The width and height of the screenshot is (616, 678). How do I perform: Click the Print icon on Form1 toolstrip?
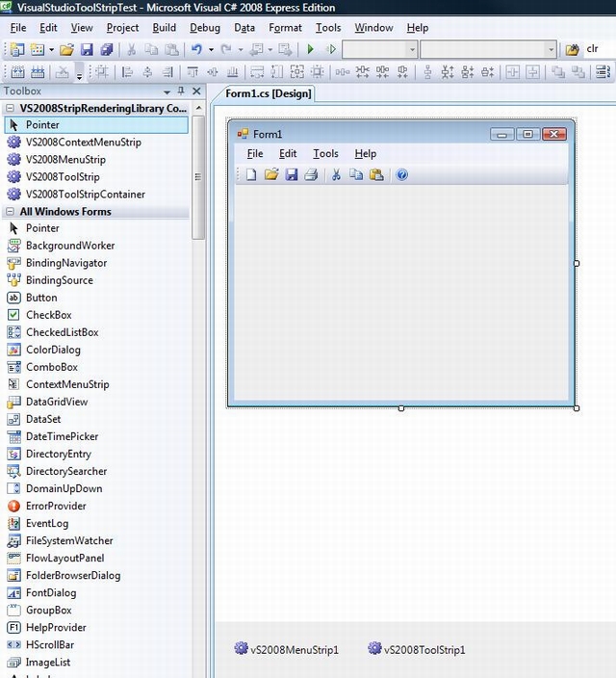coord(311,174)
